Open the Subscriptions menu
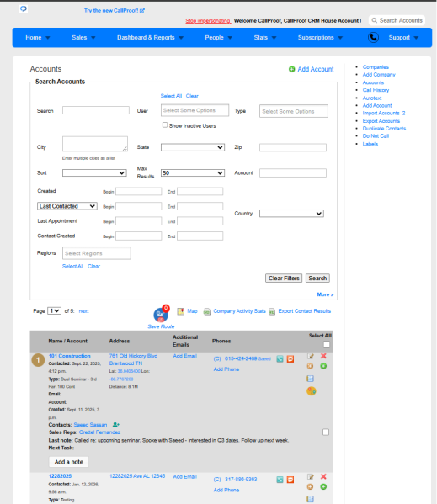Viewport: 437px width, 504px height. (320, 38)
